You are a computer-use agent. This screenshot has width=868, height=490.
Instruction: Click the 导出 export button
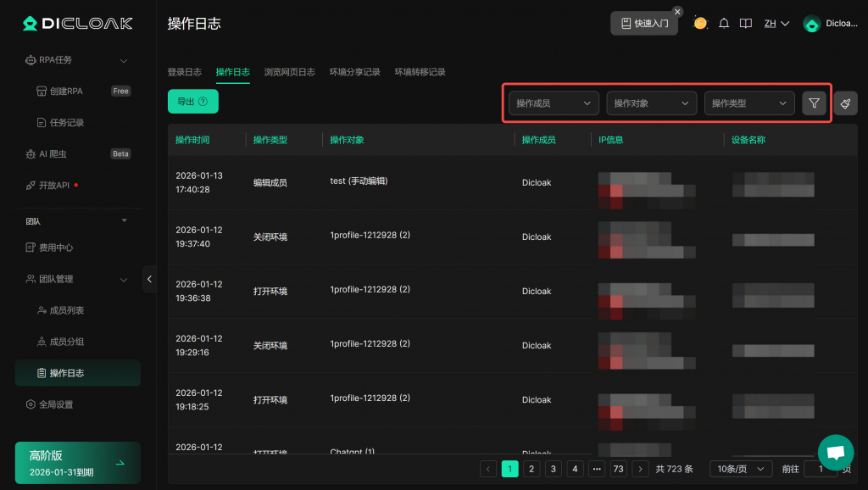(x=192, y=102)
